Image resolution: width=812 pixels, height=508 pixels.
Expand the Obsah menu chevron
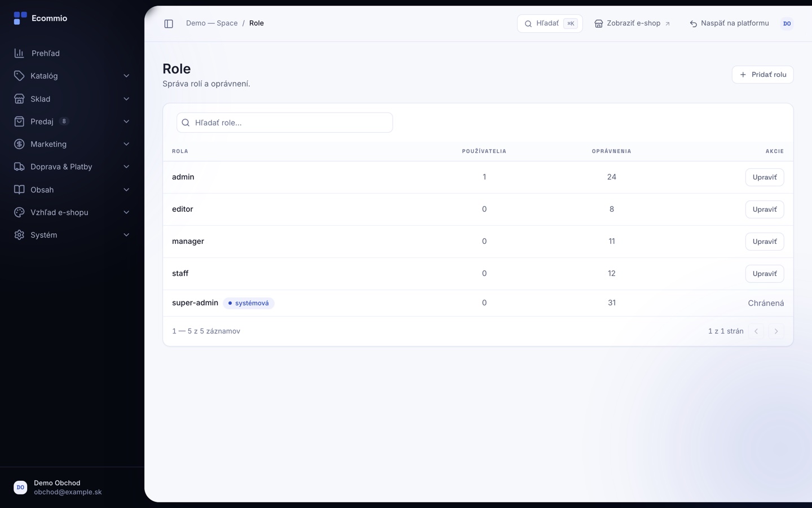click(x=126, y=190)
